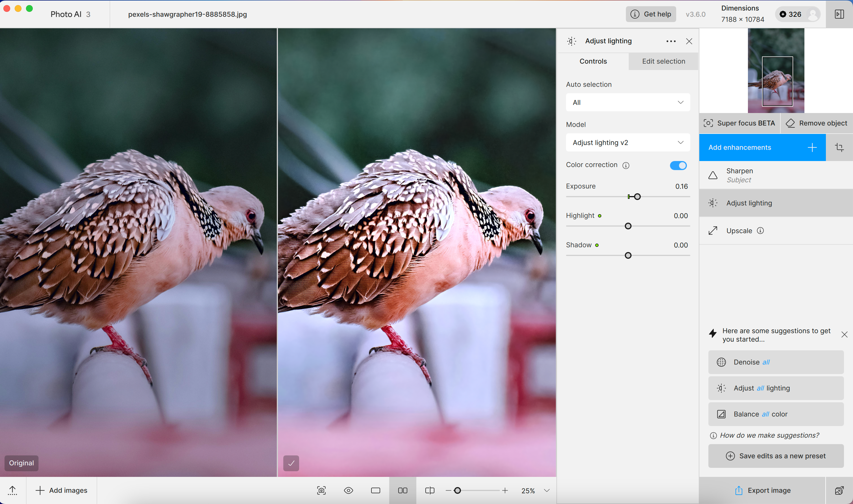The height and width of the screenshot is (504, 853).
Task: Open the three-dots menu in Adjust lighting
Action: 671,41
